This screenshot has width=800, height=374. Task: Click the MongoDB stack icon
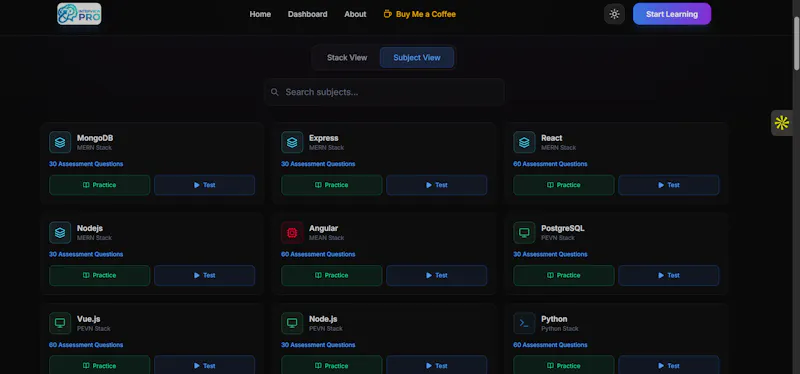tap(60, 142)
